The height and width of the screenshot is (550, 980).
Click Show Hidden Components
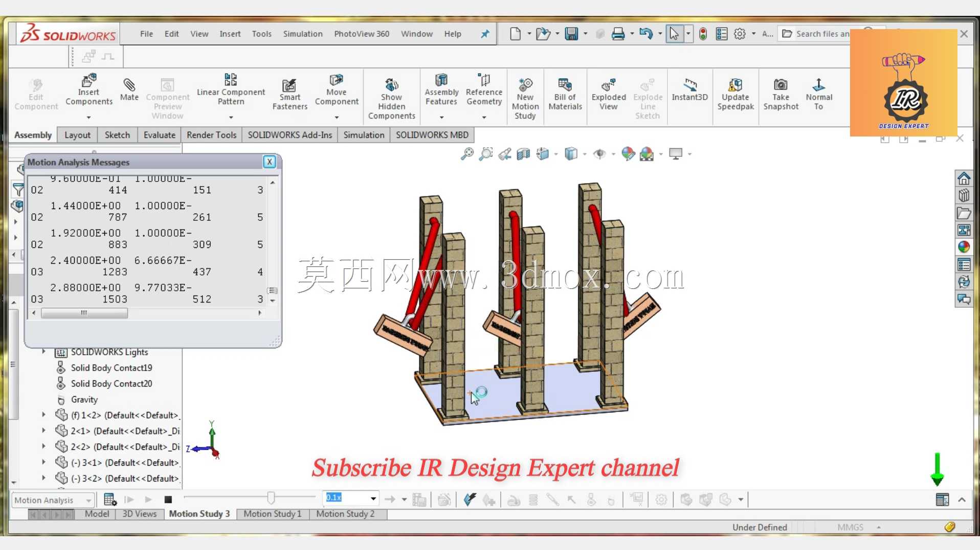pos(391,99)
